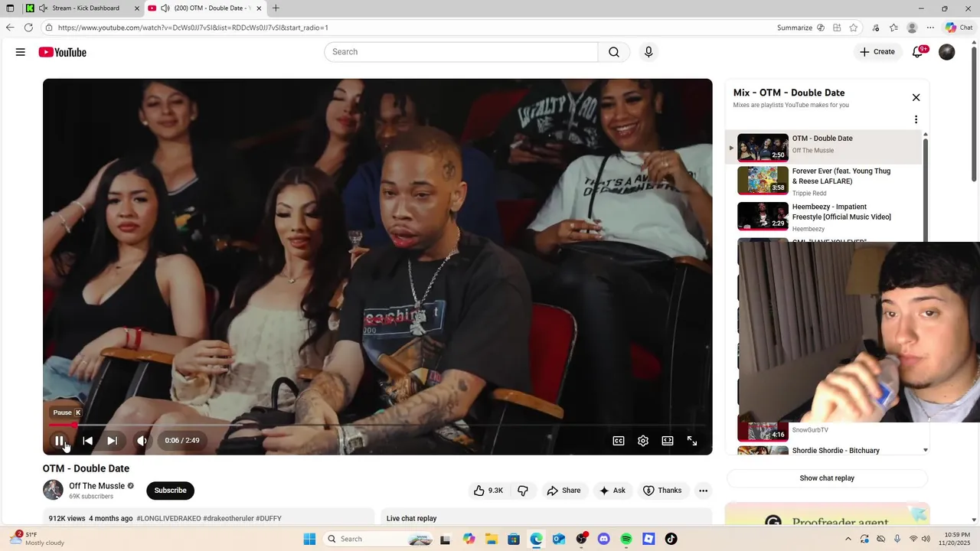Select the OTM - Double Date playlist thumbnail
Image resolution: width=980 pixels, height=551 pixels.
click(763, 148)
